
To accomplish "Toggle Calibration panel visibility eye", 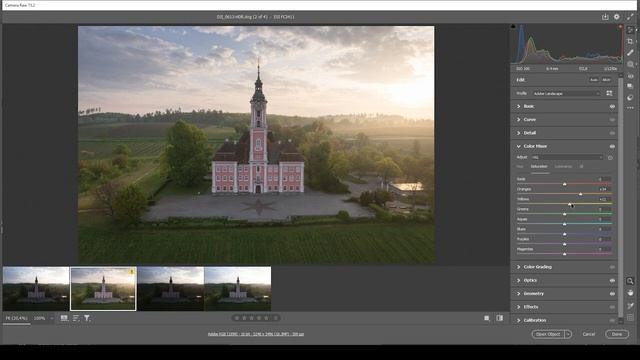I will [x=612, y=320].
